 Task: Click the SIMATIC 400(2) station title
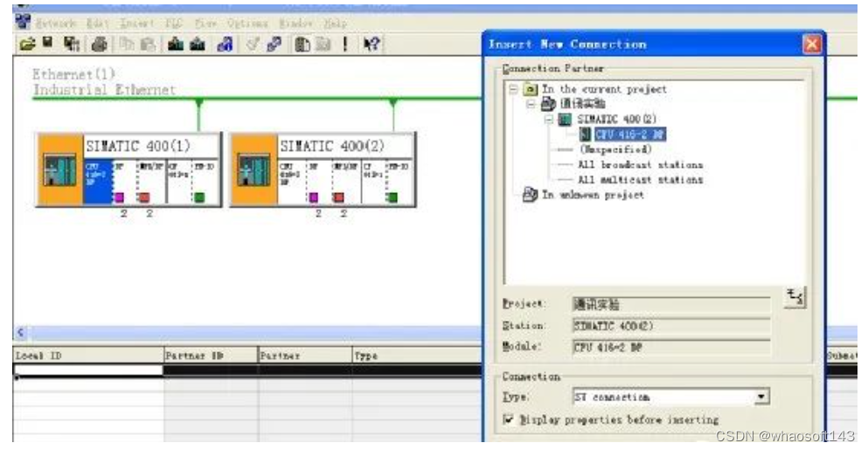coord(332,146)
